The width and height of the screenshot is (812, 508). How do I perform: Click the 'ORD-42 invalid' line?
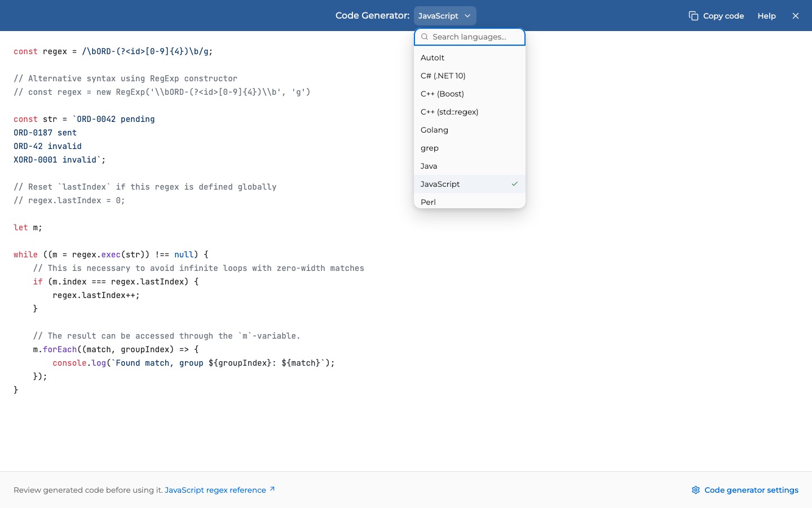click(47, 146)
